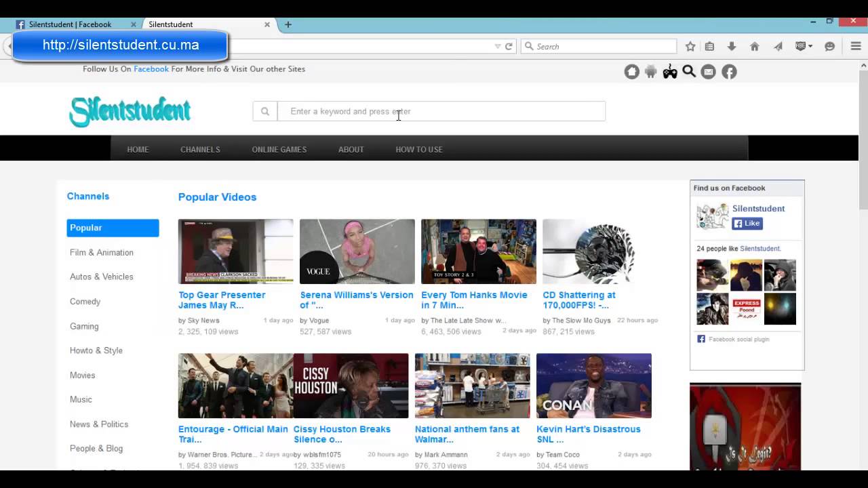Open the round Facebook icon in header
868x488 pixels.
729,72
